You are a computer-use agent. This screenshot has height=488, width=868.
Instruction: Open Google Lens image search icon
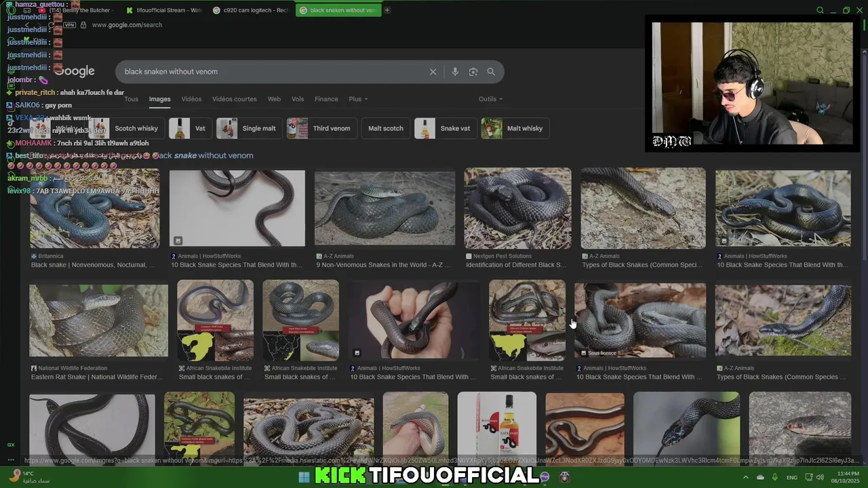pyautogui.click(x=473, y=72)
